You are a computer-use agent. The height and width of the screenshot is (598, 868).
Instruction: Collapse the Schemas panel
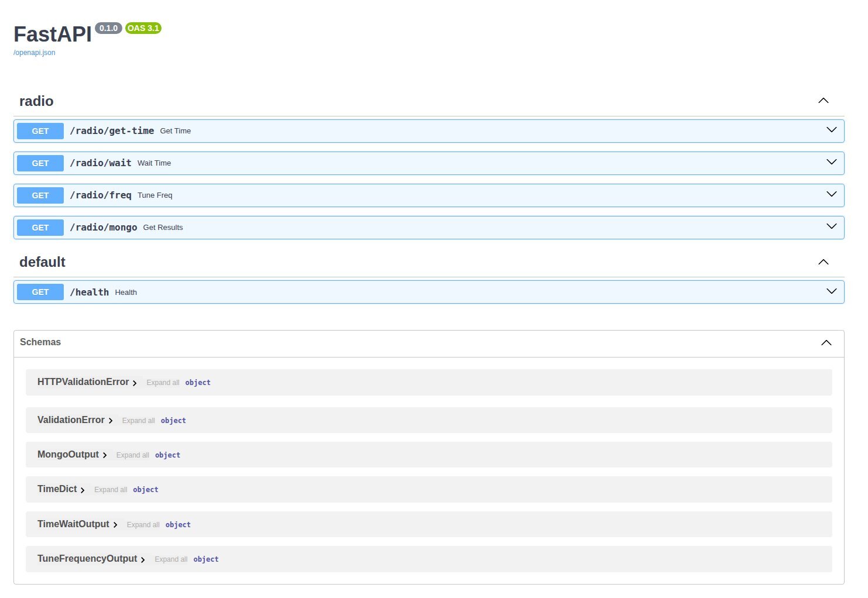point(826,342)
